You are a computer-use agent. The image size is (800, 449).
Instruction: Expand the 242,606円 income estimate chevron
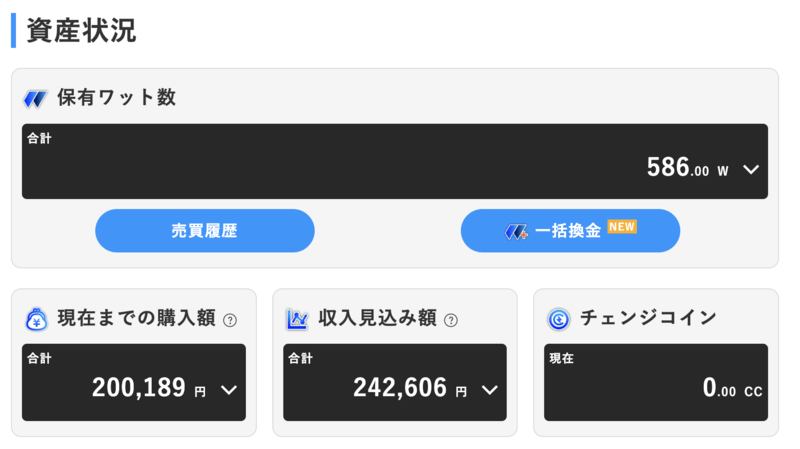pos(489,390)
